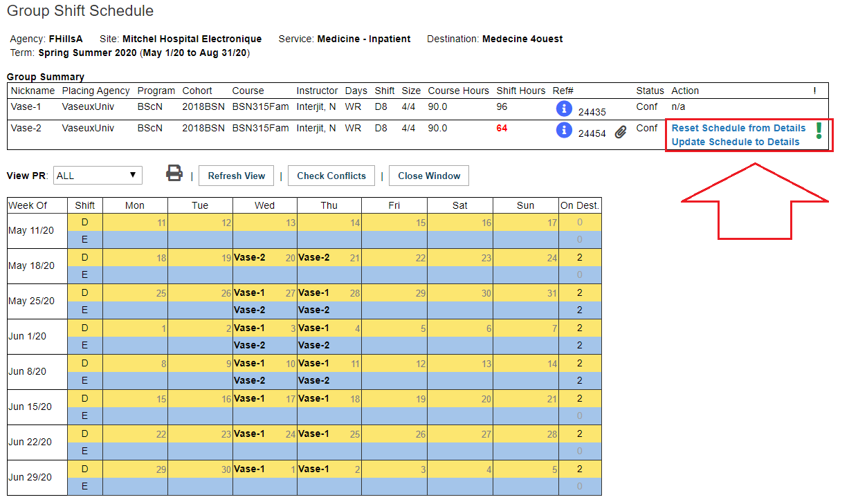Image resolution: width=858 pixels, height=504 pixels.
Task: Click Vase-1 on Wed Jul 1
Action: [x=250, y=469]
